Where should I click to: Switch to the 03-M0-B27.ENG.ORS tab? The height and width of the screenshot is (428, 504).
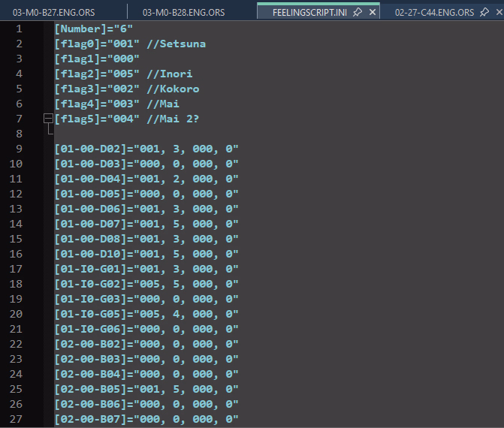click(53, 13)
